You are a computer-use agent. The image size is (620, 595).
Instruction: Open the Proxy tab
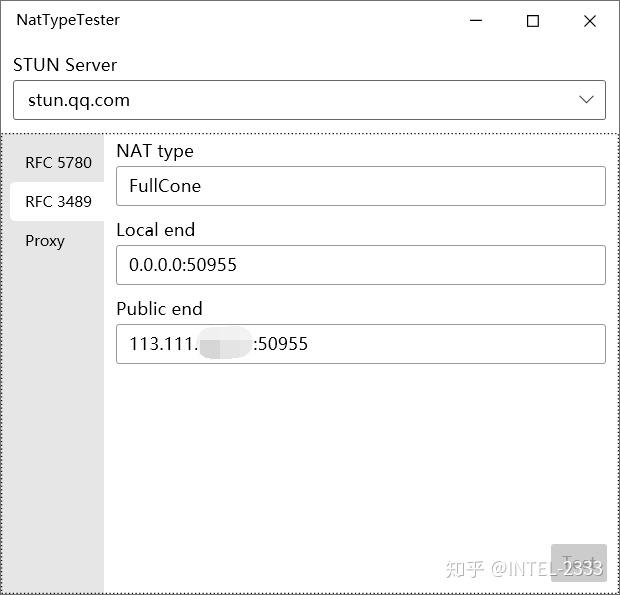45,241
